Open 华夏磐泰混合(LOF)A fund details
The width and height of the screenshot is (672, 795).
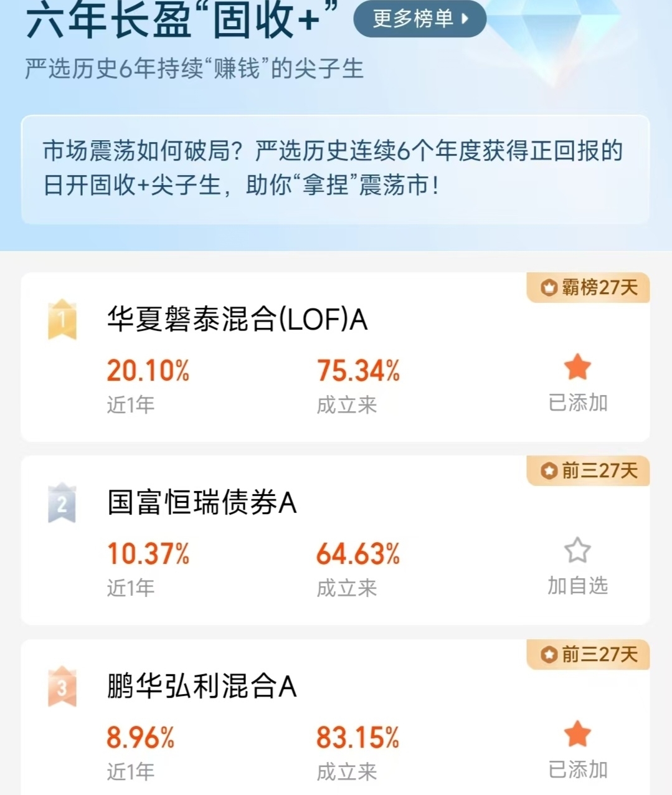[x=237, y=320]
